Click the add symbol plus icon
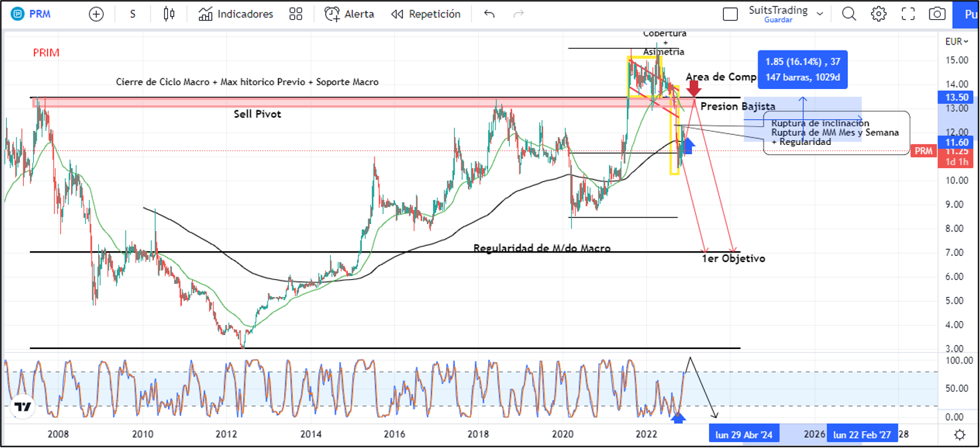 96,14
